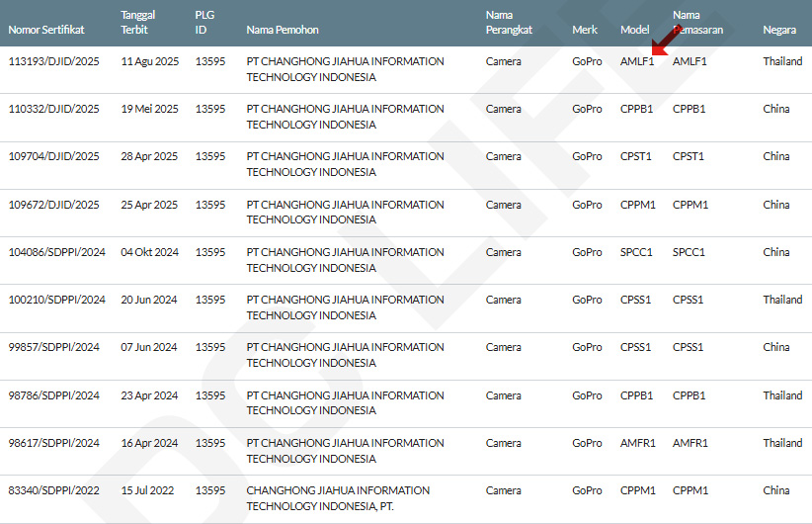Click CPPB1 model in the 98786/SDPPI/2024 row
Image resolution: width=812 pixels, height=524 pixels.
pos(636,395)
